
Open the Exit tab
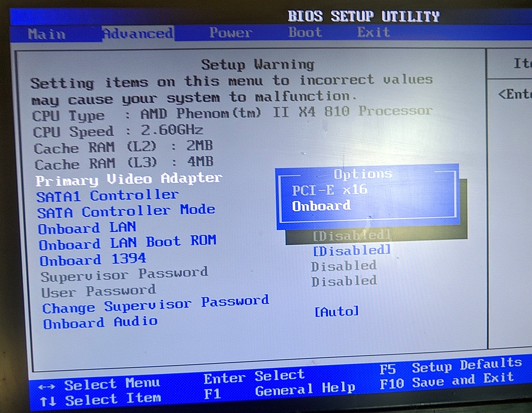373,32
